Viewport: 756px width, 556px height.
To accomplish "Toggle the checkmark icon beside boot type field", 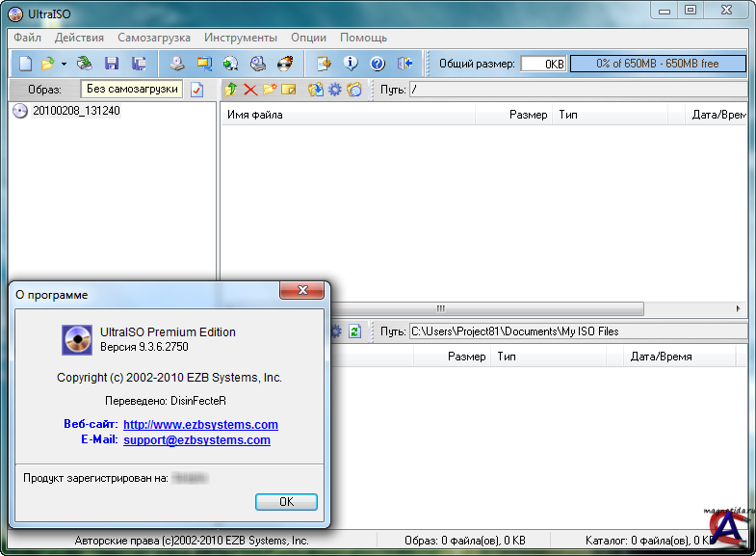I will (197, 90).
